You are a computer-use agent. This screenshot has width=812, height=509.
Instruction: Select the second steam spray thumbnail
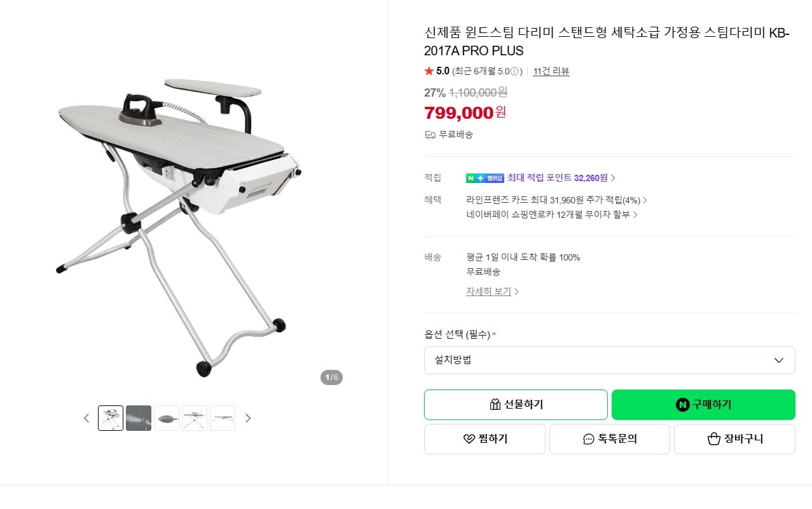[x=139, y=418]
